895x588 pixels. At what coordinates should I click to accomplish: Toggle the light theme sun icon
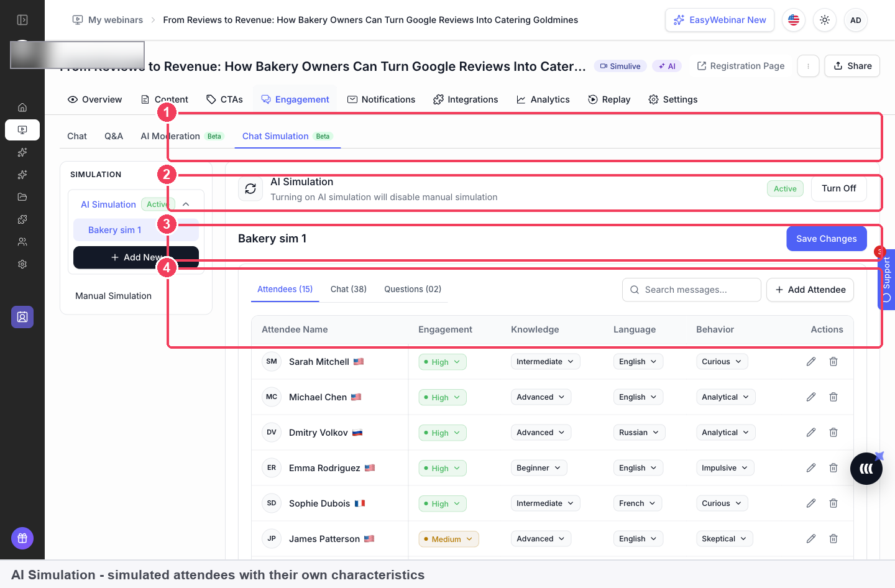click(x=825, y=20)
